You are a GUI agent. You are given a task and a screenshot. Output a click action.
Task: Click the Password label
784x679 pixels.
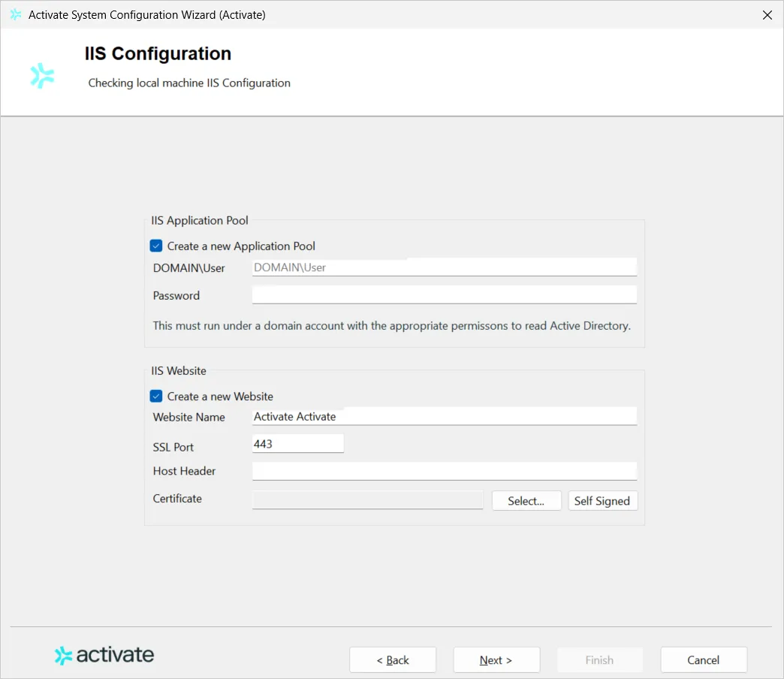click(176, 295)
